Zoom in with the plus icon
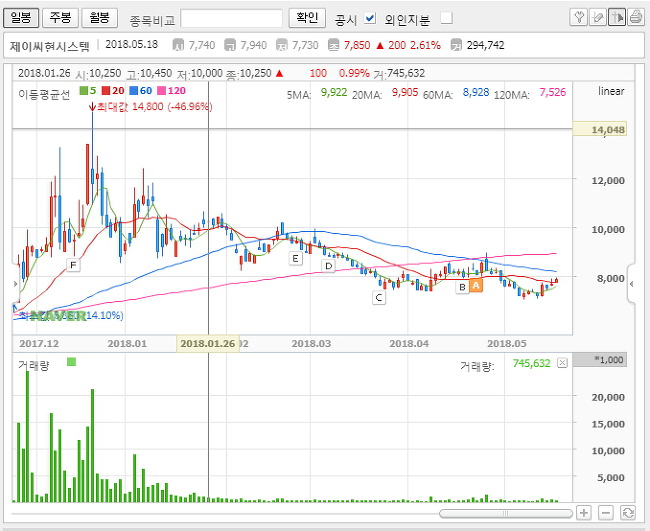Screen dimensions: 650x531 coord(586,512)
